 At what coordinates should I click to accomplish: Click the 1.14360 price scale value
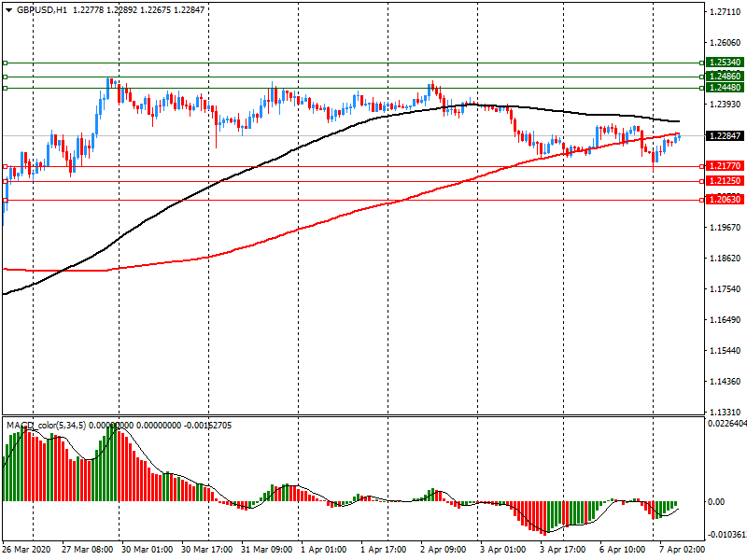pyautogui.click(x=726, y=382)
